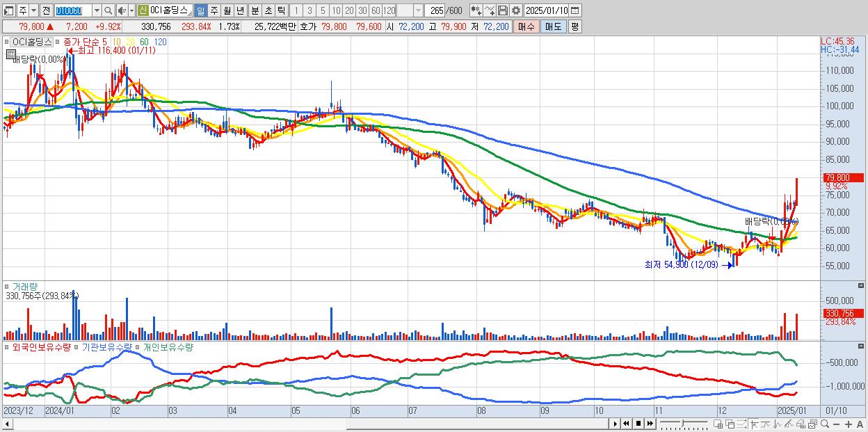
Task: Click the plus zoom-in icon
Action: 849,424
